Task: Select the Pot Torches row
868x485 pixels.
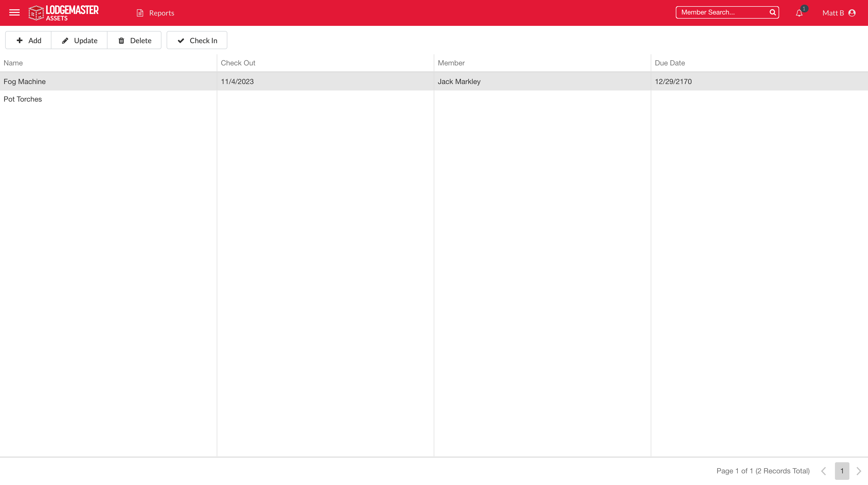Action: point(22,99)
